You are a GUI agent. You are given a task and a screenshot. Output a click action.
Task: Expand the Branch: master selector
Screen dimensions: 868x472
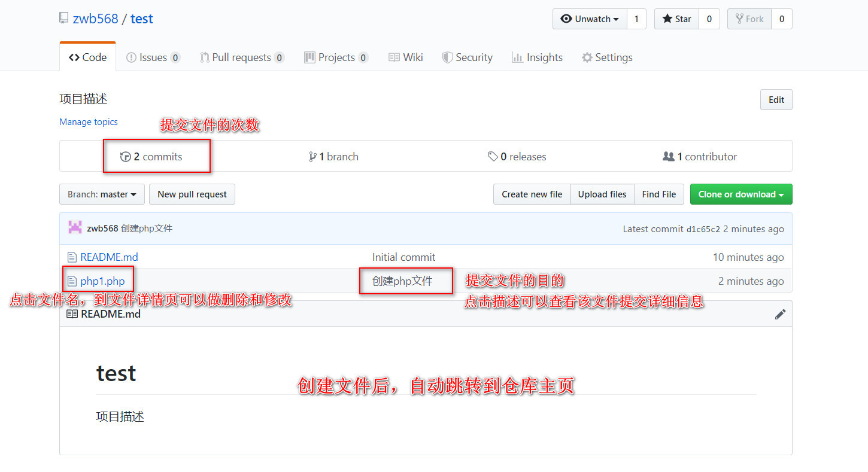pos(101,194)
